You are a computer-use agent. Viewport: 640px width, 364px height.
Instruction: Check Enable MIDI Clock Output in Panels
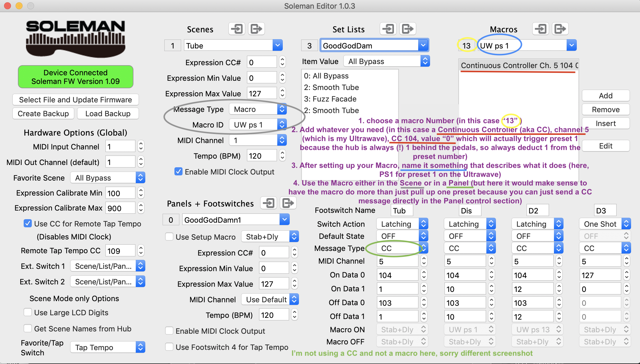click(x=169, y=331)
